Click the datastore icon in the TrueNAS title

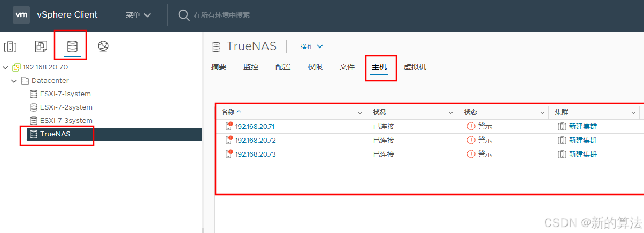(x=216, y=46)
